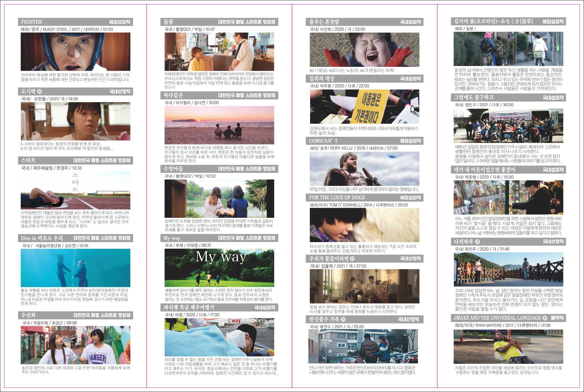Click the COMICAN'T viking costume thumbnail
Image resolution: width=584 pixels, height=392 pixels.
coord(364,169)
